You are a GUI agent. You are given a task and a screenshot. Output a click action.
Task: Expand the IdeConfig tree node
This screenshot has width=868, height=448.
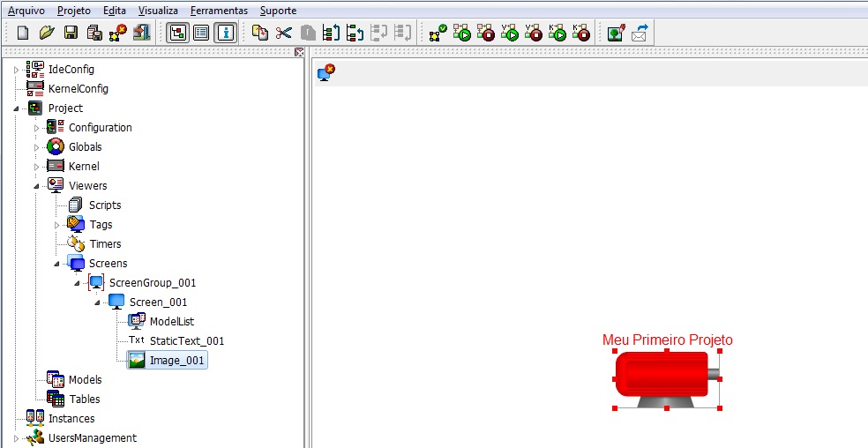(x=16, y=70)
